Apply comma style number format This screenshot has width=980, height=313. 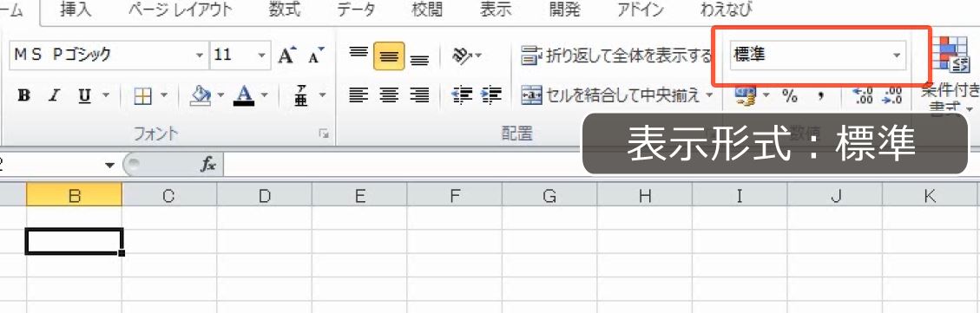pyautogui.click(x=821, y=95)
